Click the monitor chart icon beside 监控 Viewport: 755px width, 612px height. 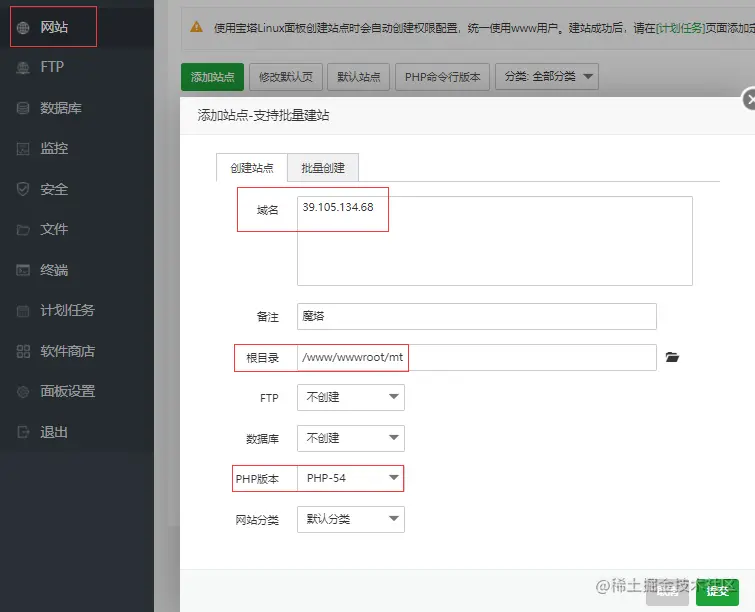[23, 149]
